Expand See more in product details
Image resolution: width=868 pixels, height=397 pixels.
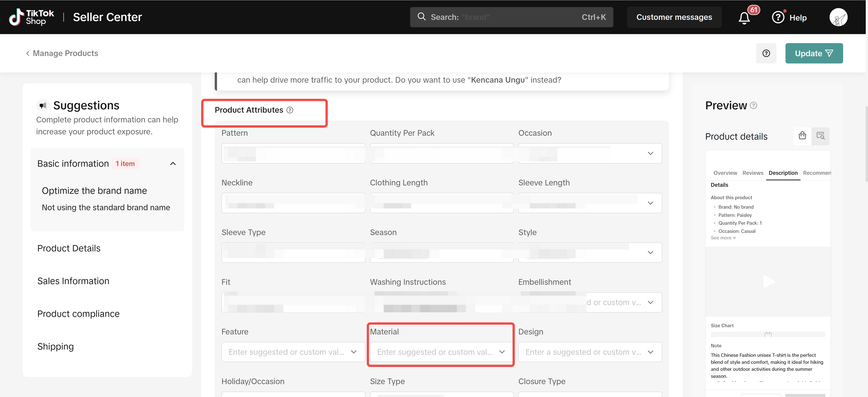click(723, 238)
